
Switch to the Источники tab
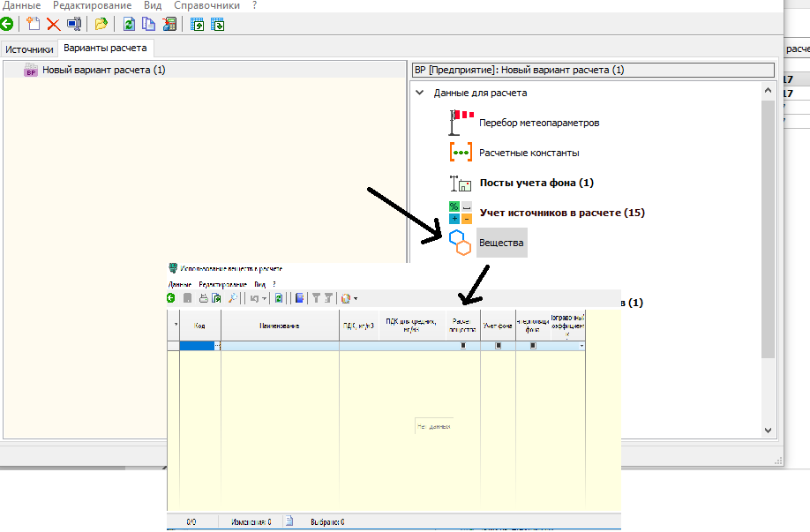click(x=29, y=49)
